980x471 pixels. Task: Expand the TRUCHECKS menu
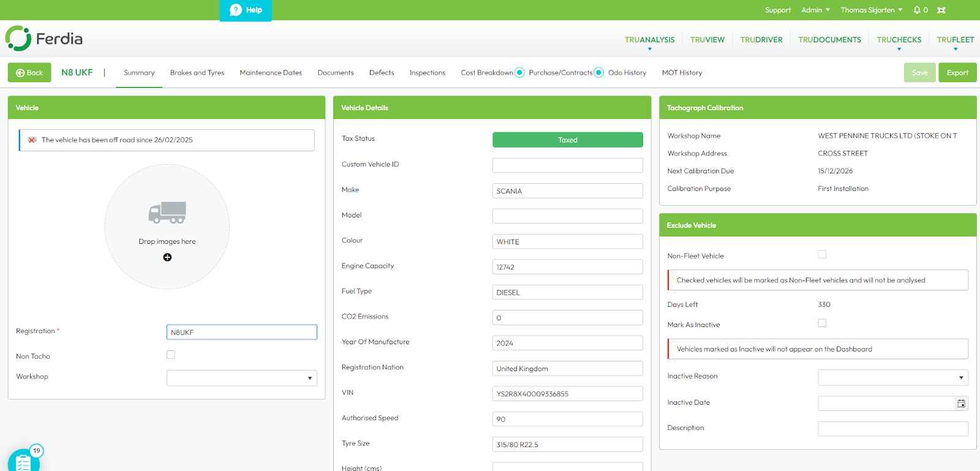pos(899,40)
